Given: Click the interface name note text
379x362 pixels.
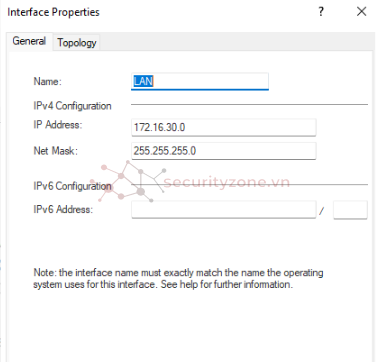Looking at the screenshot, I should click(178, 278).
